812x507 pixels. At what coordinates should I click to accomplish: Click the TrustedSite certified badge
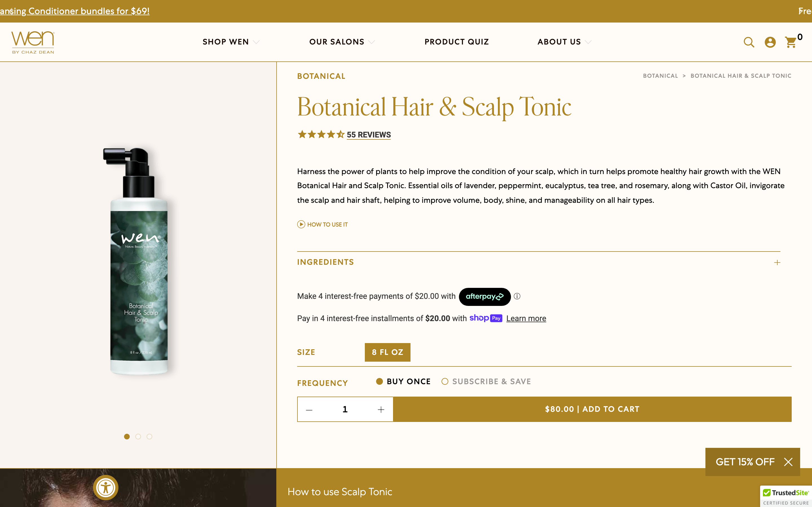tap(785, 497)
